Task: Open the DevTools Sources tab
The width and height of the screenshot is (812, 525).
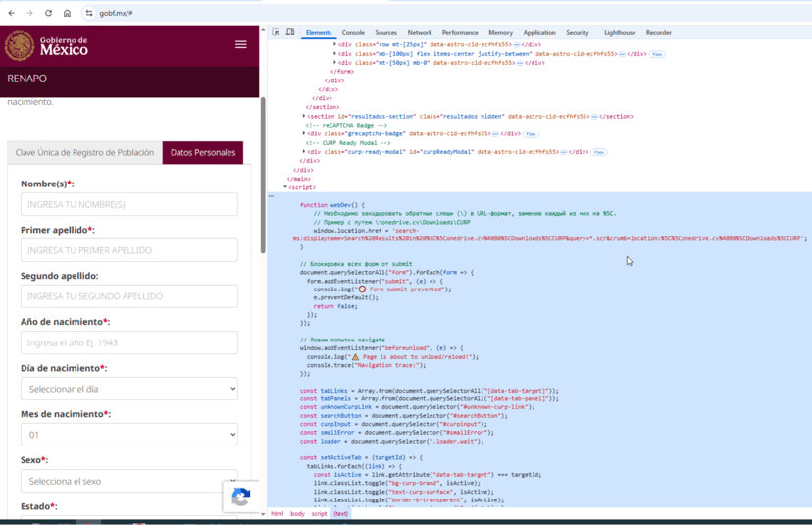Action: tap(385, 32)
